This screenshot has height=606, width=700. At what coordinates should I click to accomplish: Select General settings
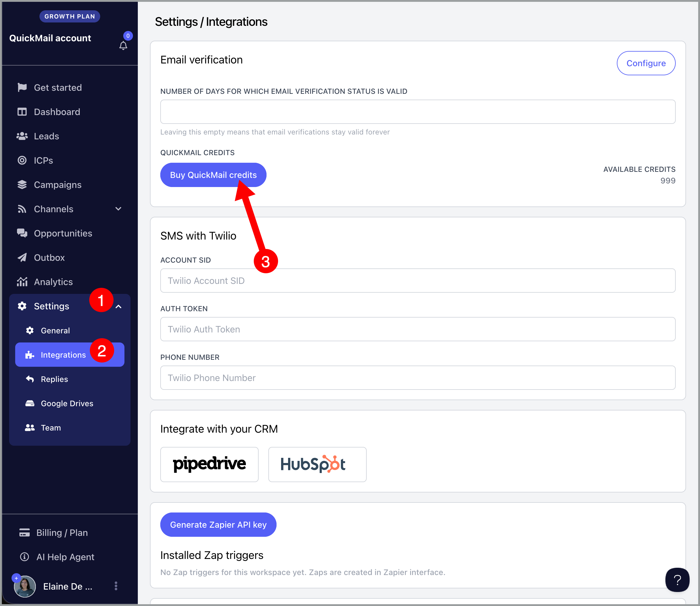pos(56,331)
